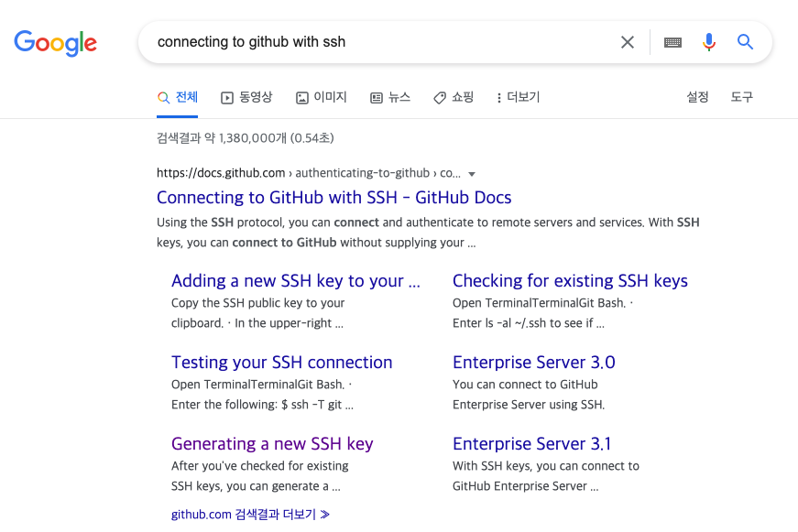Viewport: 798px width, 532px height.
Task: Open Enterprise Server 3.0 link
Action: 534,362
